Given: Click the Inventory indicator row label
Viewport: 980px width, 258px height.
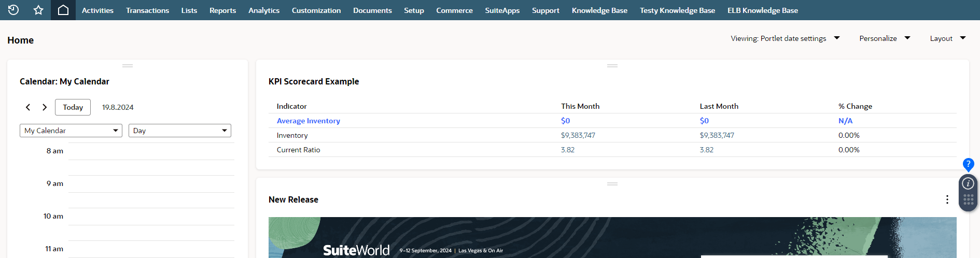Looking at the screenshot, I should point(292,135).
